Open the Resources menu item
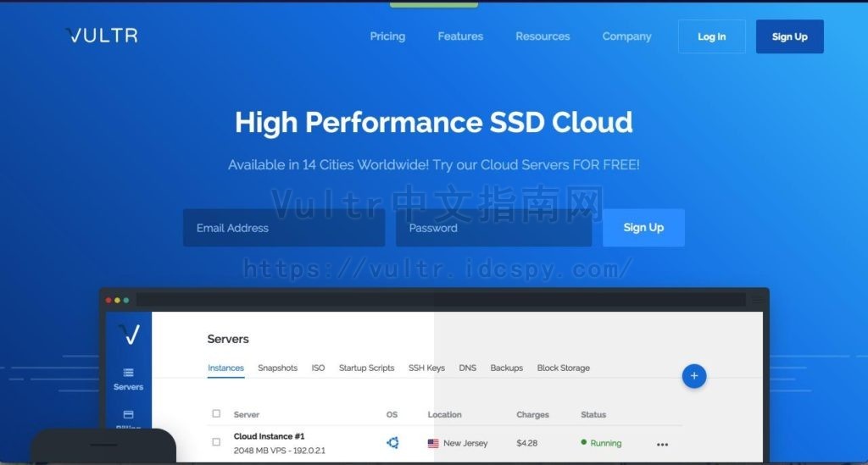The height and width of the screenshot is (465, 868). (542, 36)
